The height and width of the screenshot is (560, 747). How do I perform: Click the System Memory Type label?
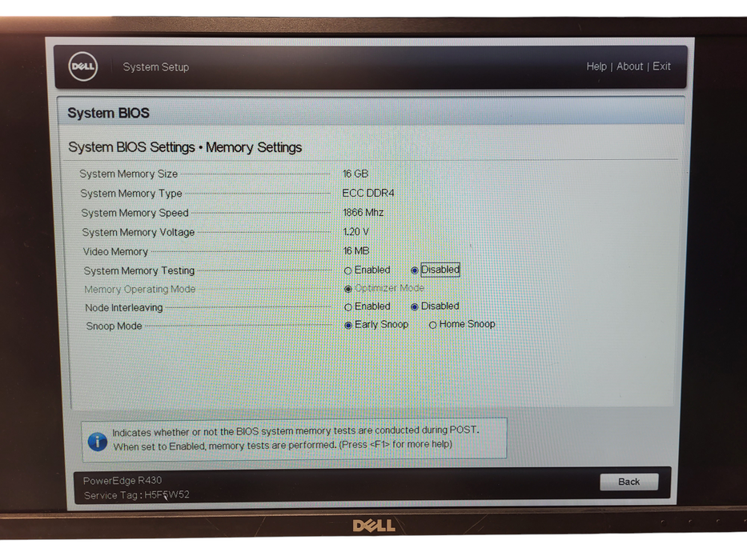click(x=131, y=194)
